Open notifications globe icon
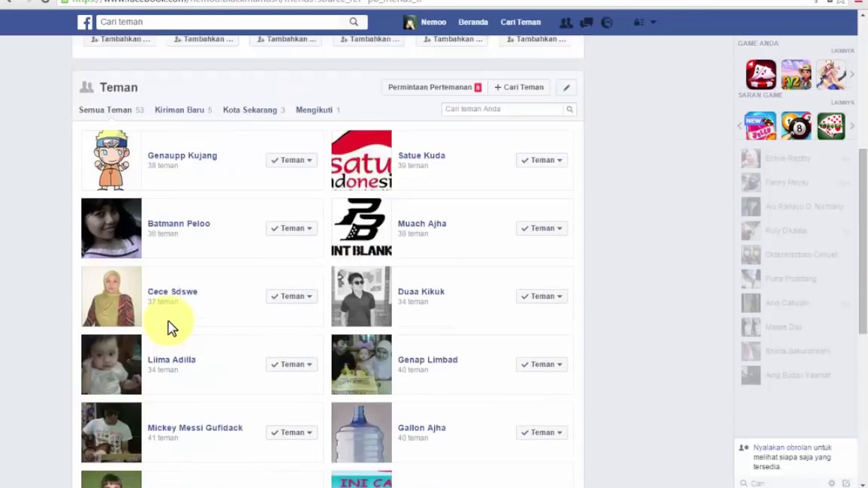Screen dimensions: 868x488 tap(607, 22)
